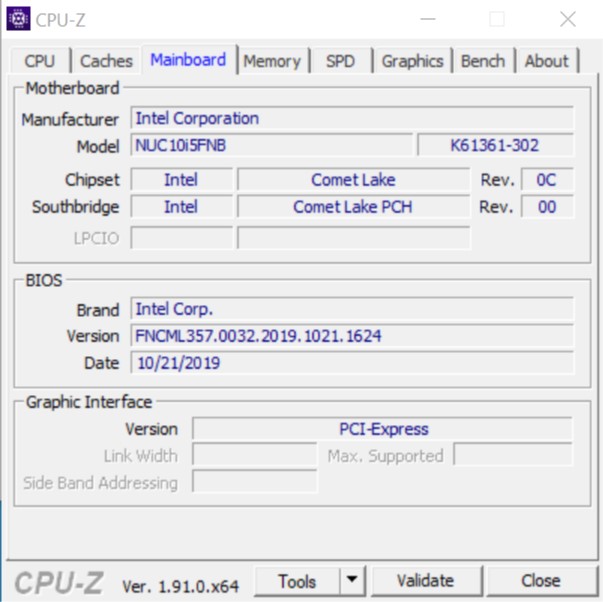Screen dimensions: 603x602
Task: Click the BIOS date 10/21/2019
Action: pos(352,363)
